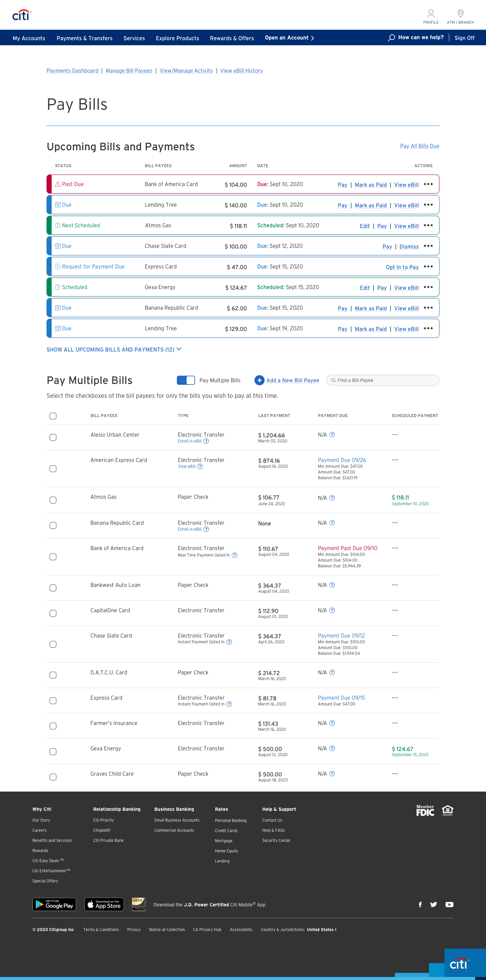Open the Google Play badge
Image resolution: width=486 pixels, height=980 pixels.
pos(54,904)
